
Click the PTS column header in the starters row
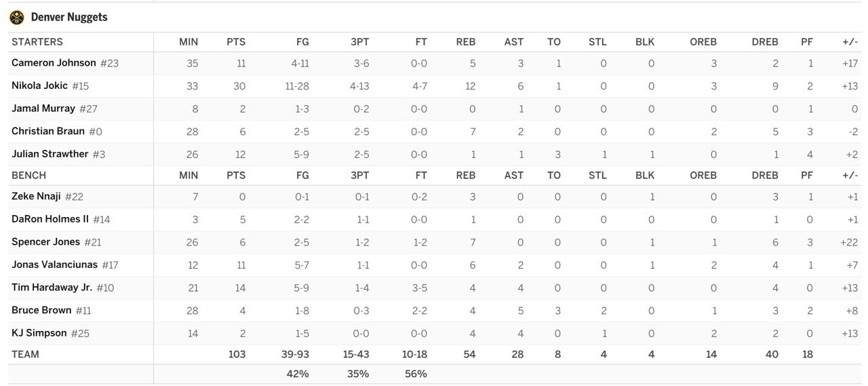pos(236,42)
